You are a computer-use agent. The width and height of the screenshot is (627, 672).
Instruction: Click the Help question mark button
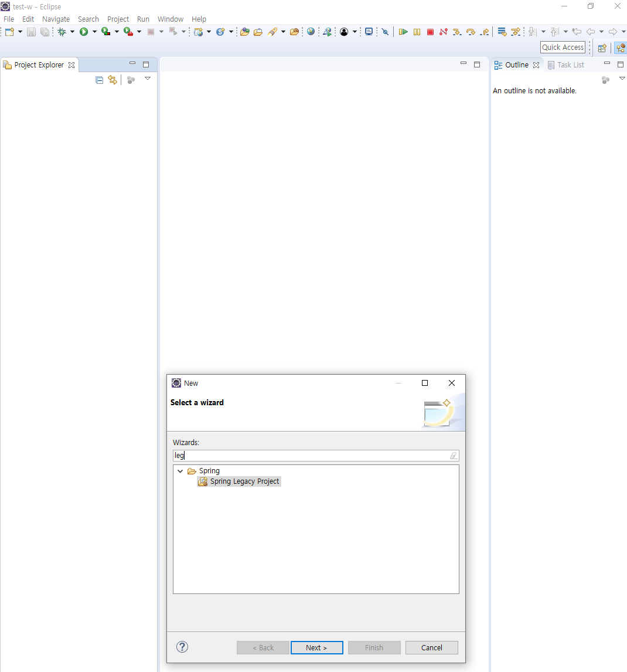182,647
